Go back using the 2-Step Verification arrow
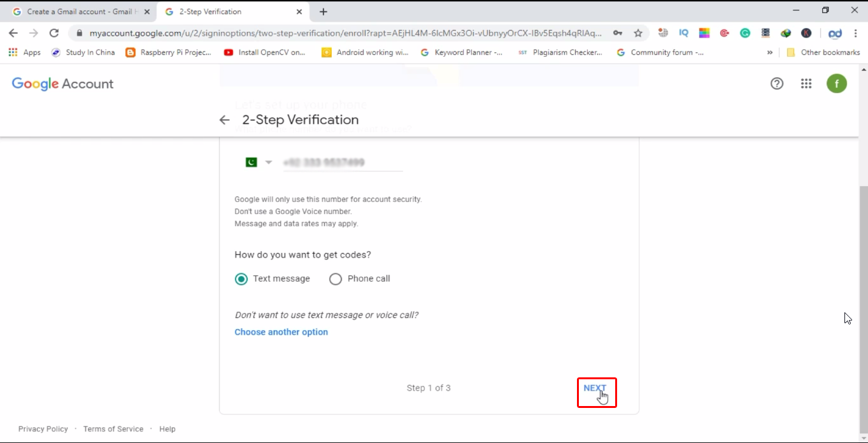Viewport: 868px width, 443px height. click(224, 120)
